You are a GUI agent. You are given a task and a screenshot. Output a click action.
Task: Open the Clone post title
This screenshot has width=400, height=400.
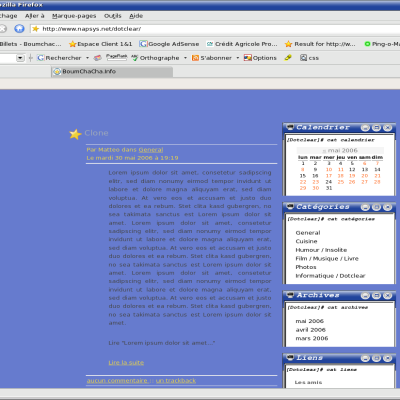coord(96,133)
